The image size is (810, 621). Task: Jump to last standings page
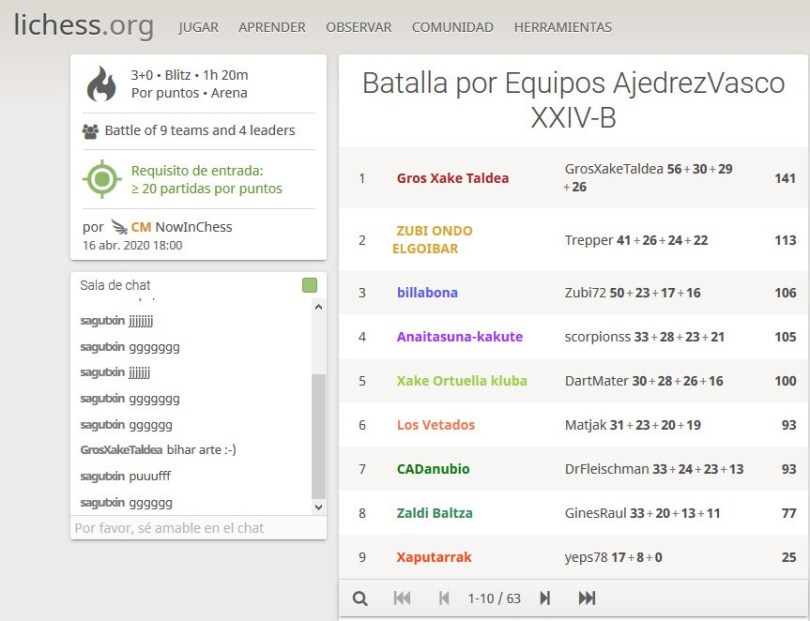587,598
